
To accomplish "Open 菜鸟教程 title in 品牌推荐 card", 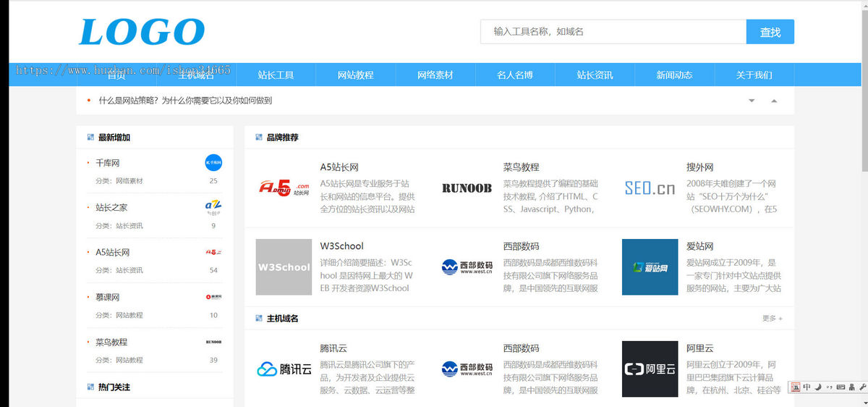I will coord(522,167).
